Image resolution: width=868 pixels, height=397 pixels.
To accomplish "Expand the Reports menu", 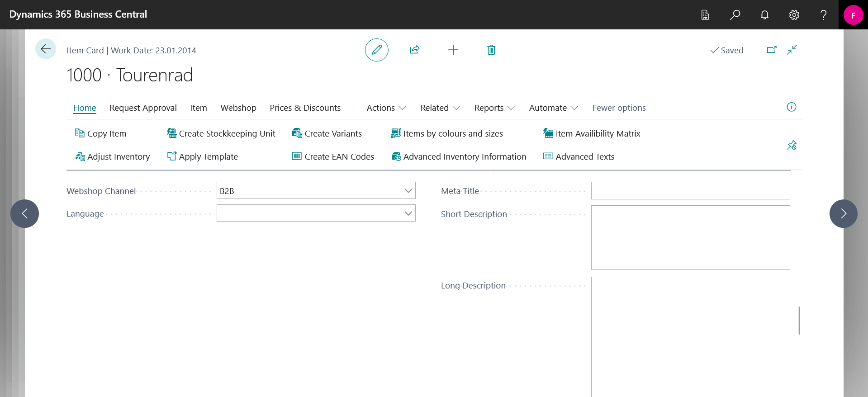I will point(494,108).
